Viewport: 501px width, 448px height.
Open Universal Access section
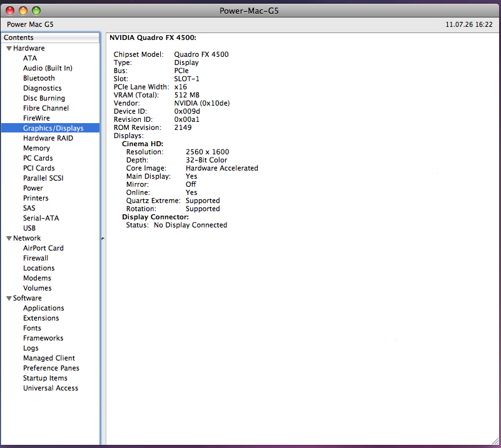pos(51,388)
